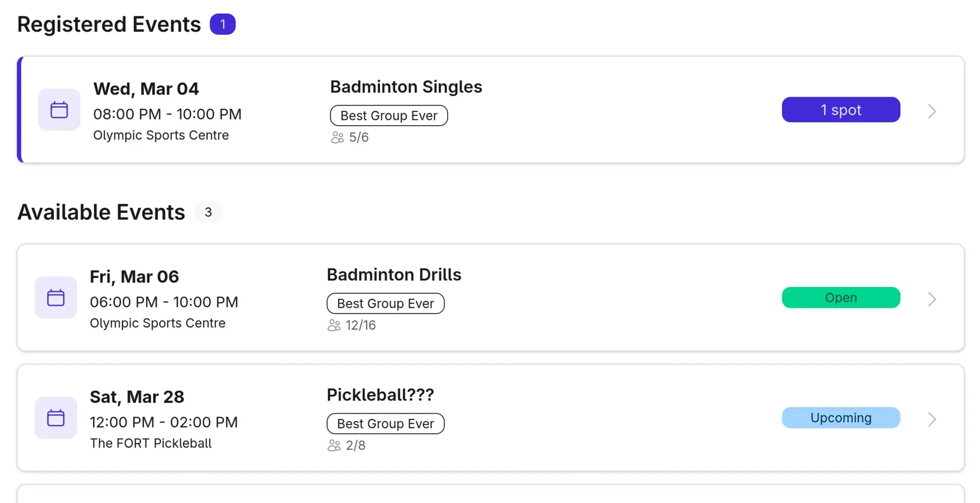Open the Pickleball??? event title
Viewport: 980px width, 503px height.
click(380, 394)
